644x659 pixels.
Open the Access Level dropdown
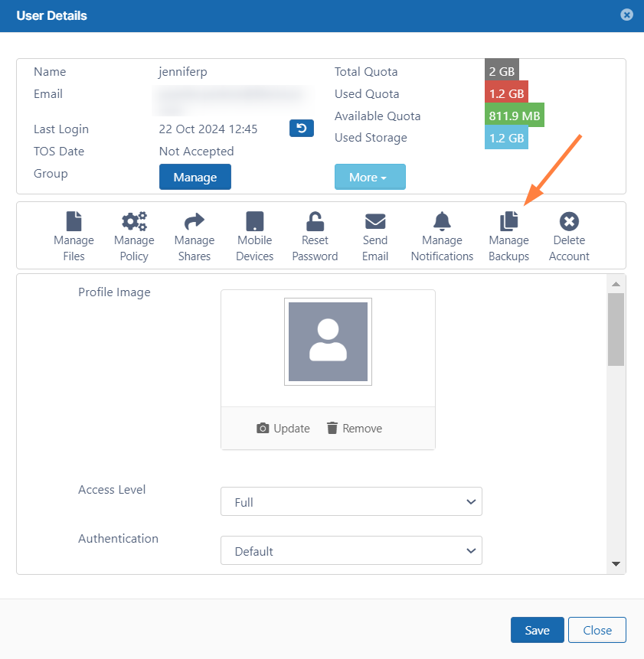click(x=351, y=502)
